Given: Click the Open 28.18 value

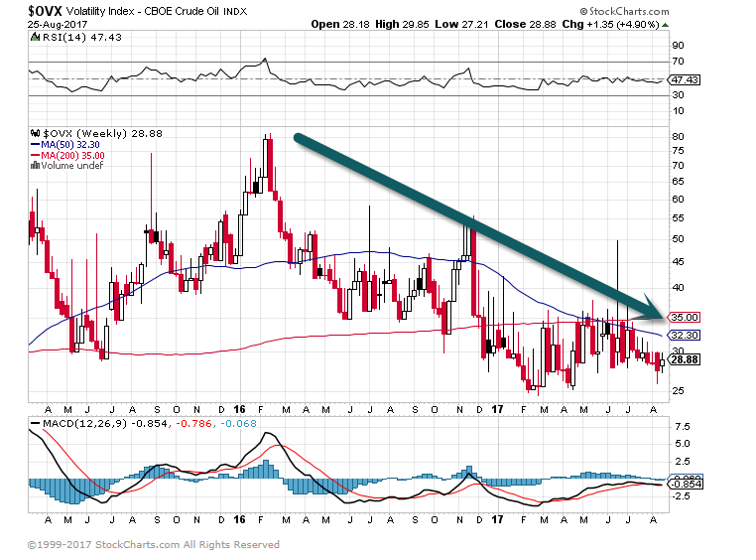Looking at the screenshot, I should click(x=340, y=24).
